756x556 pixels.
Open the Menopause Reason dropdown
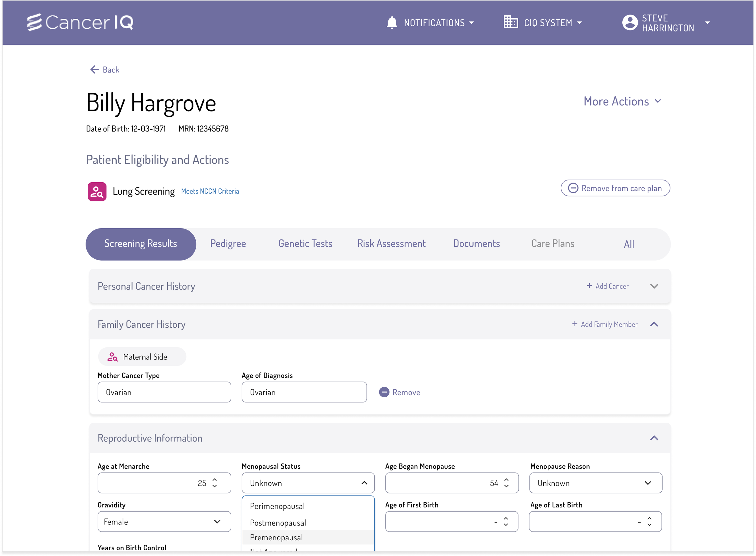tap(595, 483)
